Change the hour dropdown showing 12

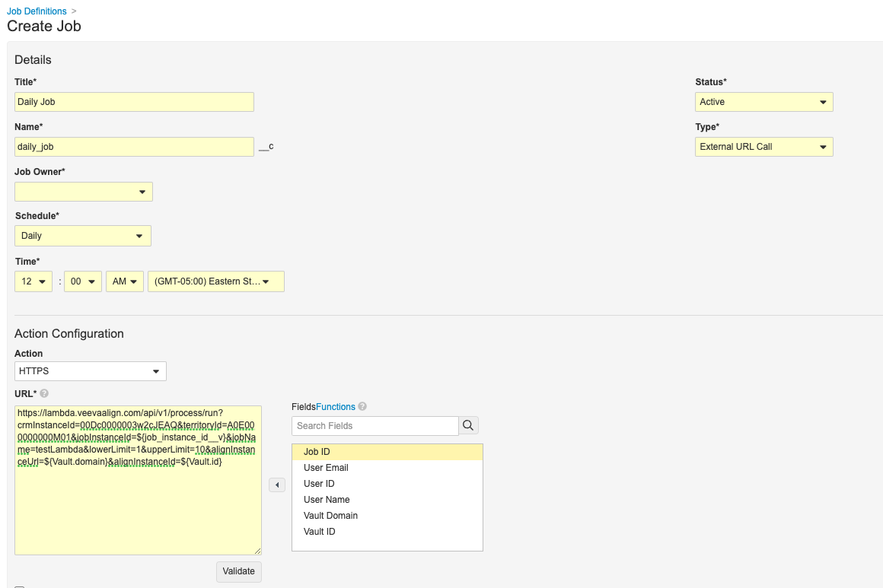[33, 281]
